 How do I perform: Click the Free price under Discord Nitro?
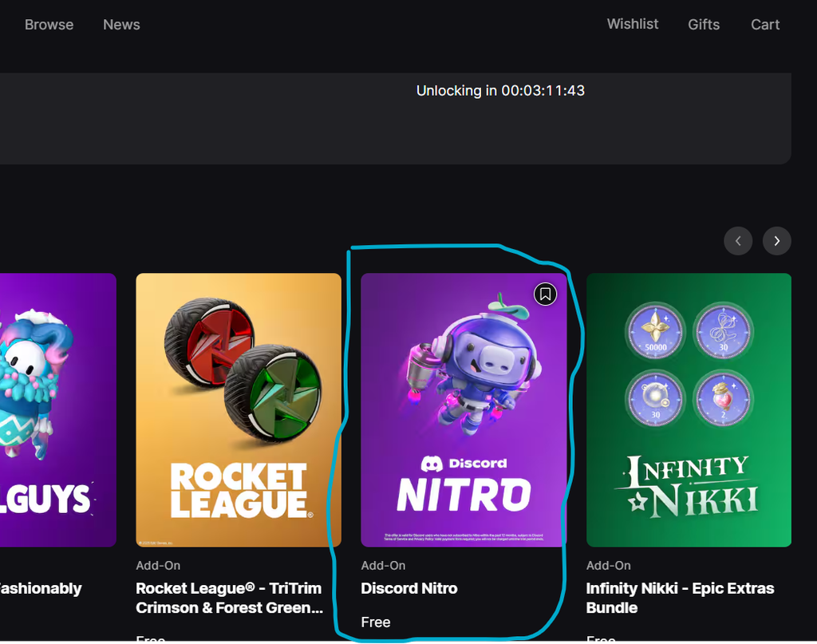click(x=376, y=622)
